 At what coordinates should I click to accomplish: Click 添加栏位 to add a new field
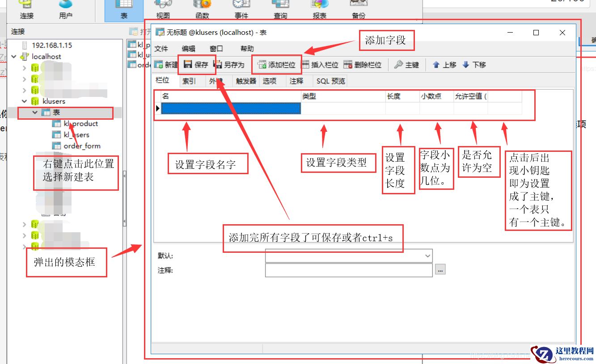pyautogui.click(x=277, y=64)
